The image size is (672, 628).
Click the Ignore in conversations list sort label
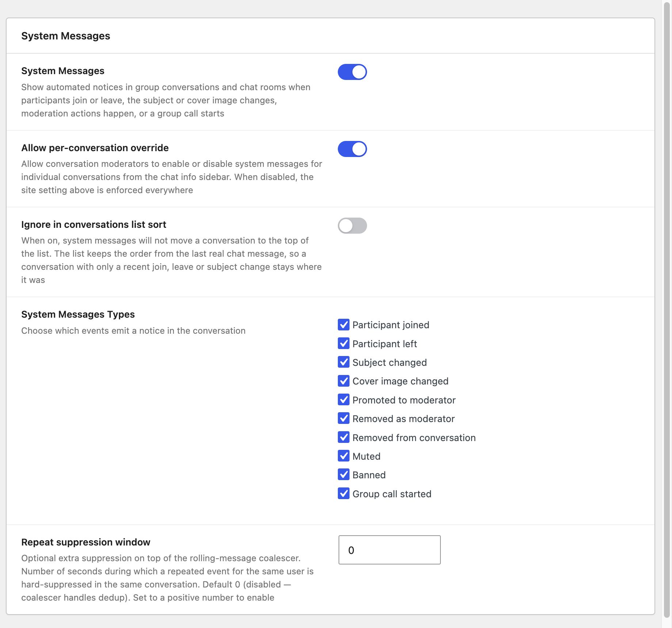click(x=93, y=225)
